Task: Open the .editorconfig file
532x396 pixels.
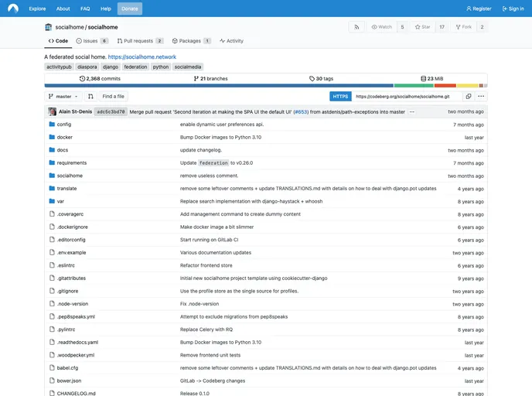Action: pyautogui.click(x=71, y=240)
